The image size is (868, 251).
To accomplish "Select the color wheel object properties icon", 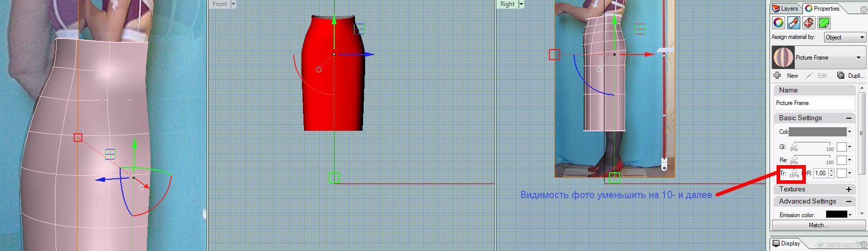I will coord(778,23).
